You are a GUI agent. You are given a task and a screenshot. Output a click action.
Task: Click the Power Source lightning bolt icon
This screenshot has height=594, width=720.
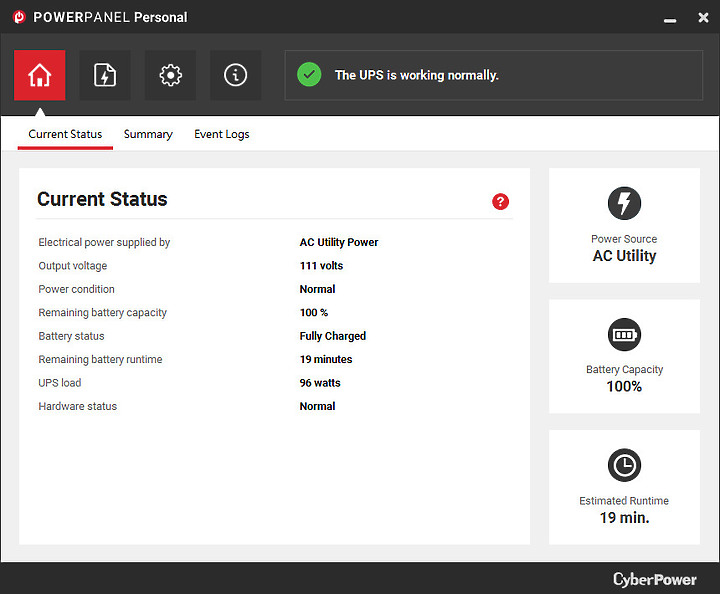tap(624, 203)
